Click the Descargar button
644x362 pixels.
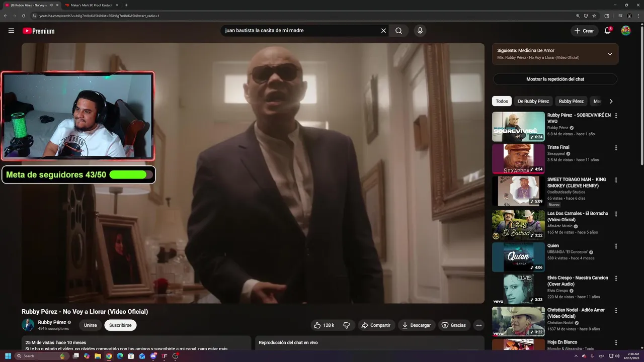pos(417,325)
